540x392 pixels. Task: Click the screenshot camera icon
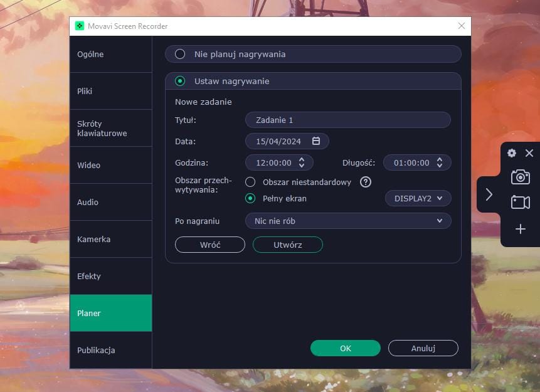[520, 177]
